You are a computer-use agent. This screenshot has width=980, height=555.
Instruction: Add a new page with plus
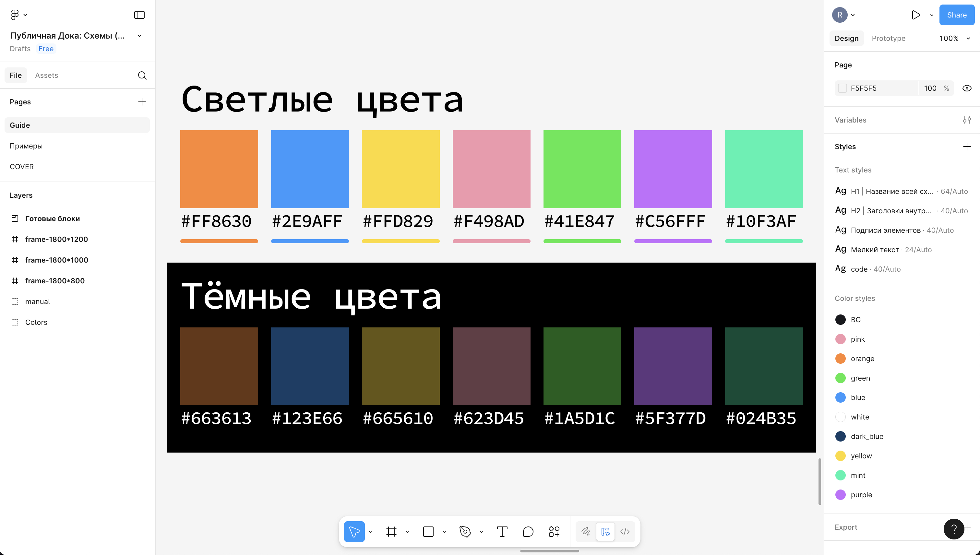142,102
